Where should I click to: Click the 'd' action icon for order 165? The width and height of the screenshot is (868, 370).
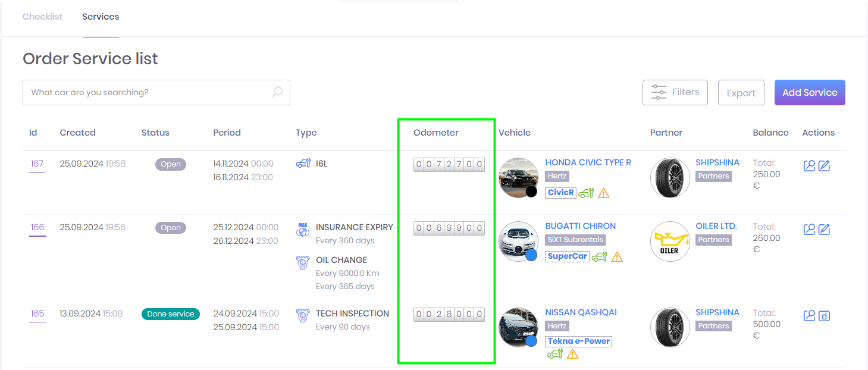point(824,316)
